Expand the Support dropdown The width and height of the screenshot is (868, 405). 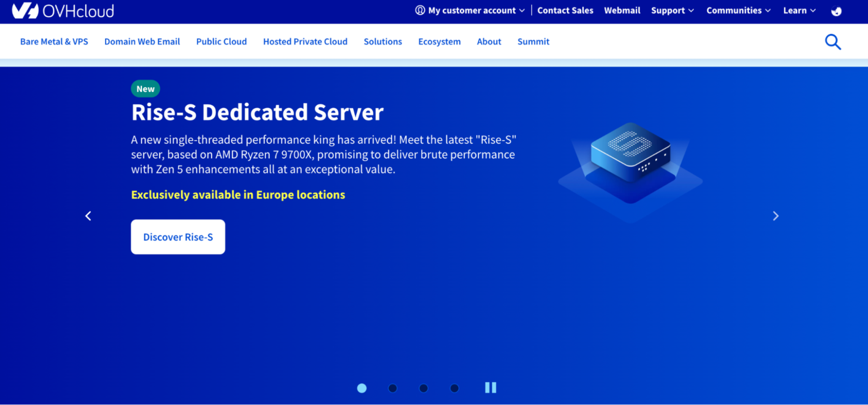pos(672,10)
